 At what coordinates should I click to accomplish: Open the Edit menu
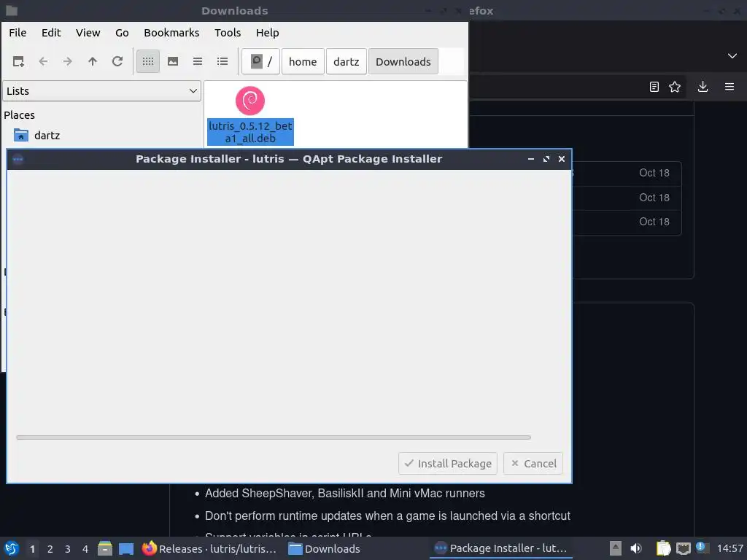click(51, 33)
